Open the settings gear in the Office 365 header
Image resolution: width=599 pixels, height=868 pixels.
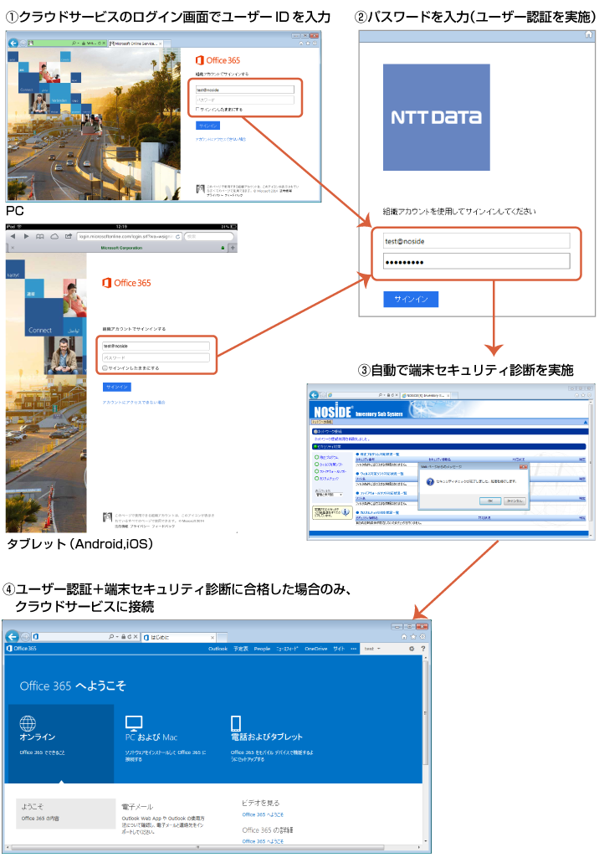coord(412,648)
